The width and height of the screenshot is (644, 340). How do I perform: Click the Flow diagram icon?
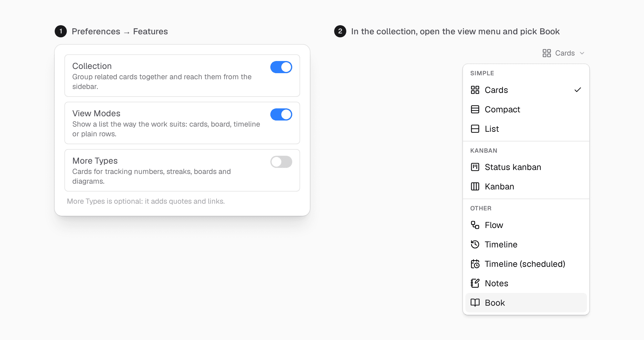[475, 225]
